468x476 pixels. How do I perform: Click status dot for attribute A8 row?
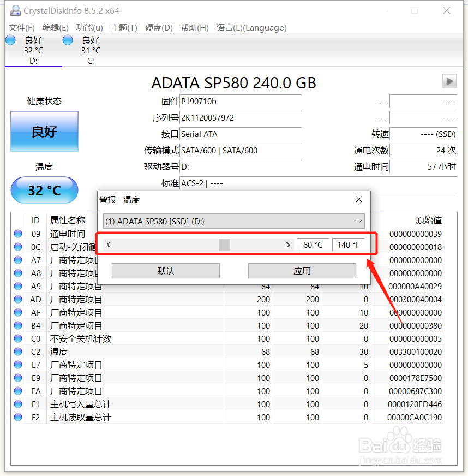pos(18,273)
